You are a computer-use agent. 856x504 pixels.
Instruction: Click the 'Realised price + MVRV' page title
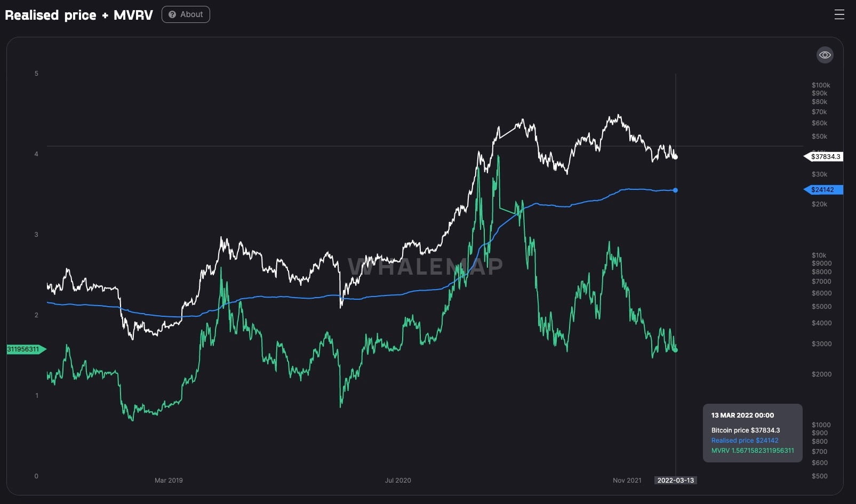coord(79,15)
